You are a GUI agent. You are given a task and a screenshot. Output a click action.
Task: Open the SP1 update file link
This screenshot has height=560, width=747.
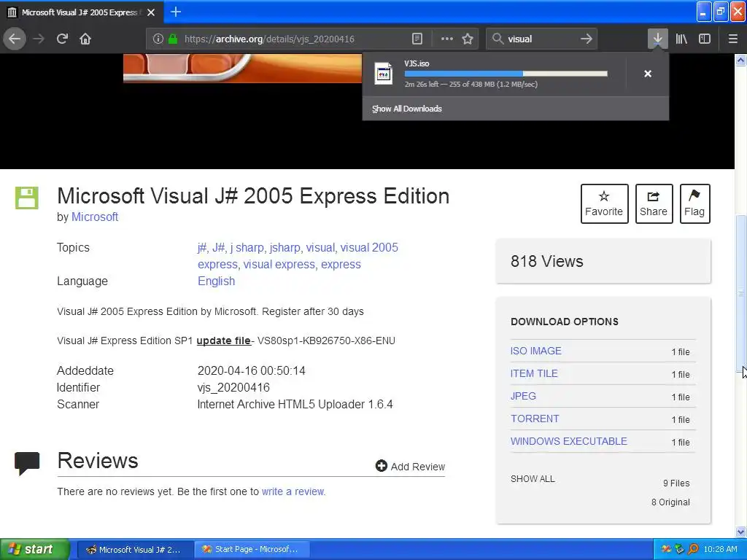pos(223,341)
